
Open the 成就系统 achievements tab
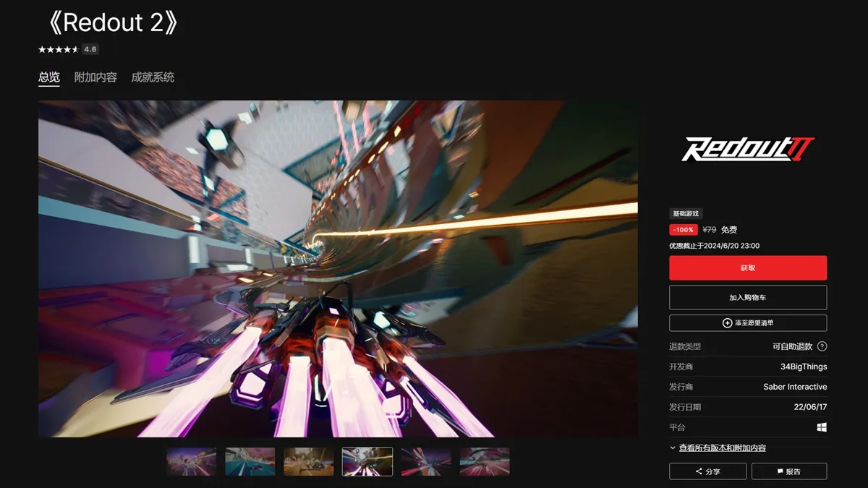[x=153, y=77]
